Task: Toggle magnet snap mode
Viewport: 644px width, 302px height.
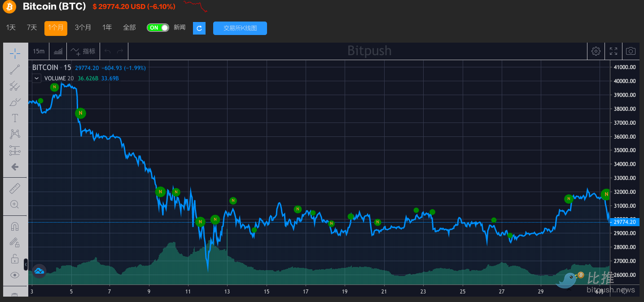Action: (15, 227)
